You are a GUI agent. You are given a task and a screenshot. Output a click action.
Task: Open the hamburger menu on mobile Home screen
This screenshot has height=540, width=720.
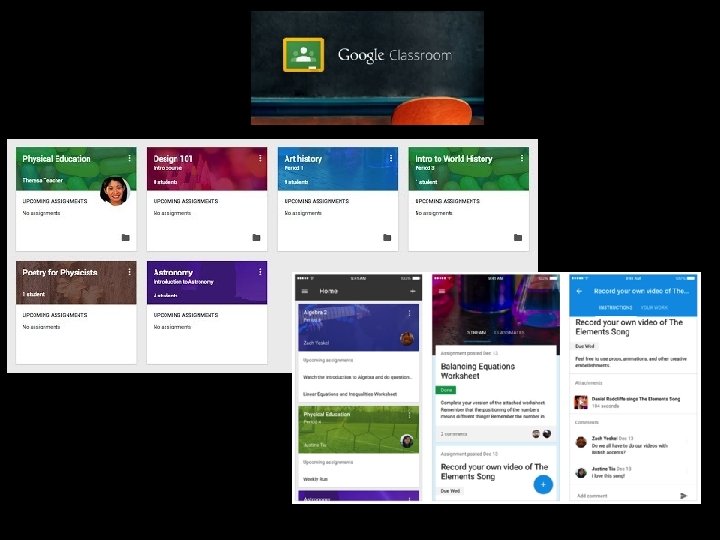pyautogui.click(x=304, y=291)
